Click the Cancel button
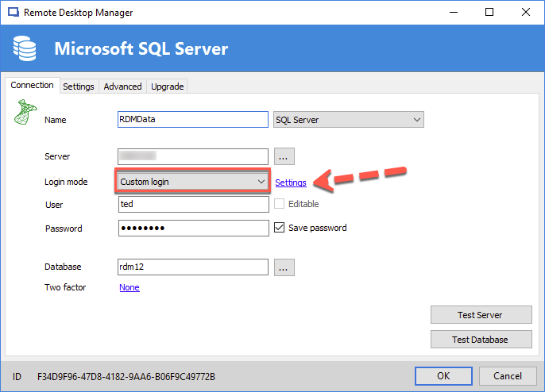The width and height of the screenshot is (545, 392). point(507,375)
